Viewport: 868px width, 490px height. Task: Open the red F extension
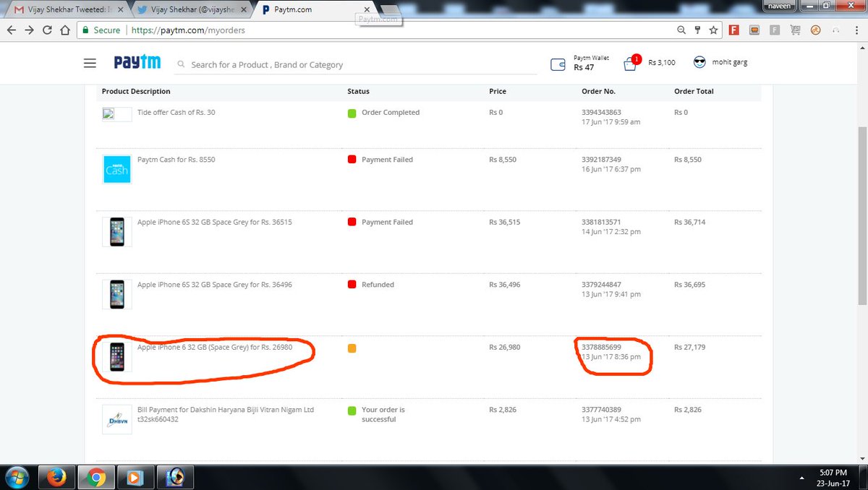[x=734, y=30]
